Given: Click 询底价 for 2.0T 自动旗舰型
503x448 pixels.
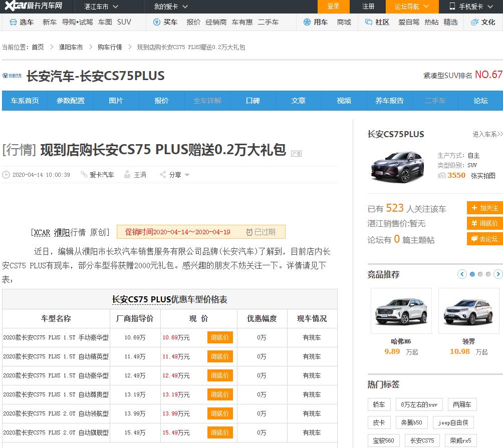Looking at the screenshot, I should (x=220, y=432).
